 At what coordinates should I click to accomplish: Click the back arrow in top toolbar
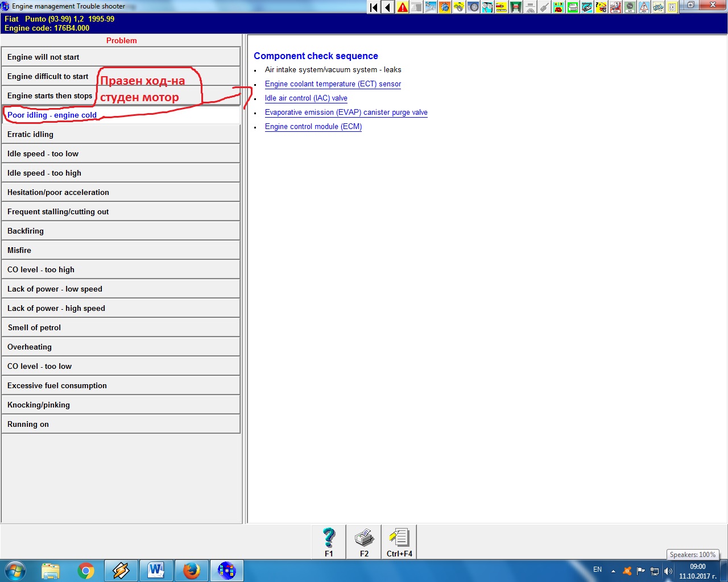click(388, 7)
